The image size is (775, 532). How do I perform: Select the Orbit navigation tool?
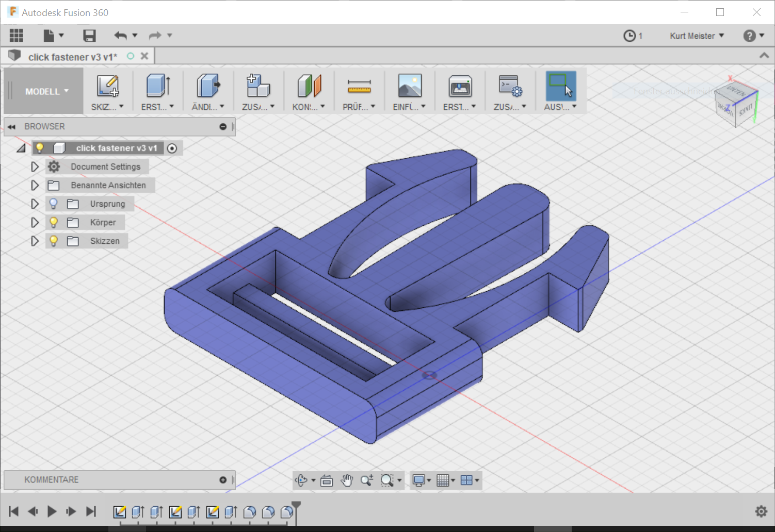(301, 480)
